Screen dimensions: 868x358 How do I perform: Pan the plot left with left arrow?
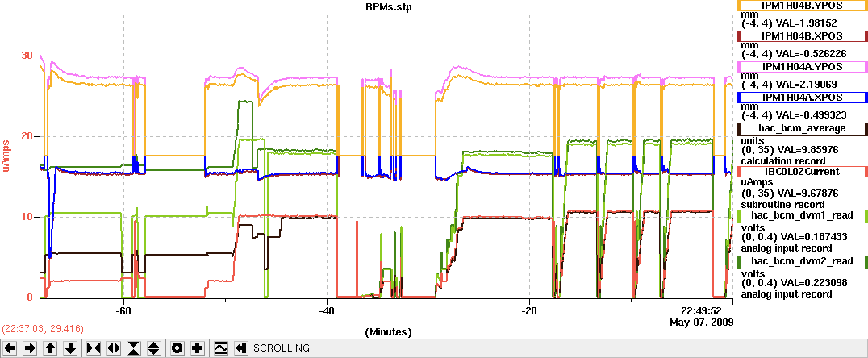10,348
